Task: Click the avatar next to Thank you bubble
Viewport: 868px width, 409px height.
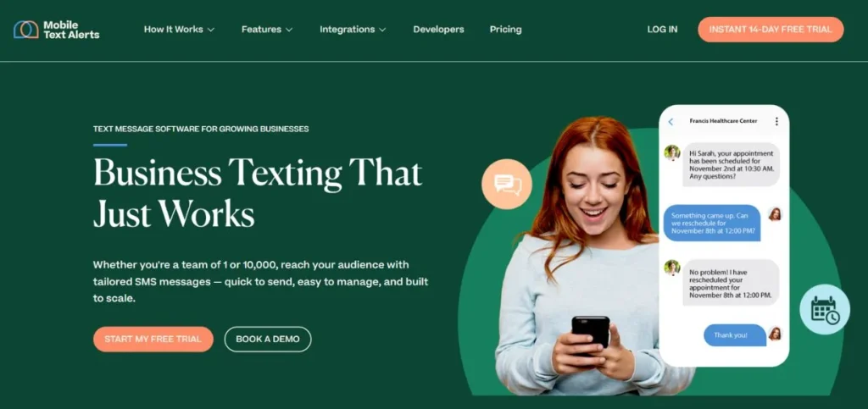Action: (x=775, y=334)
